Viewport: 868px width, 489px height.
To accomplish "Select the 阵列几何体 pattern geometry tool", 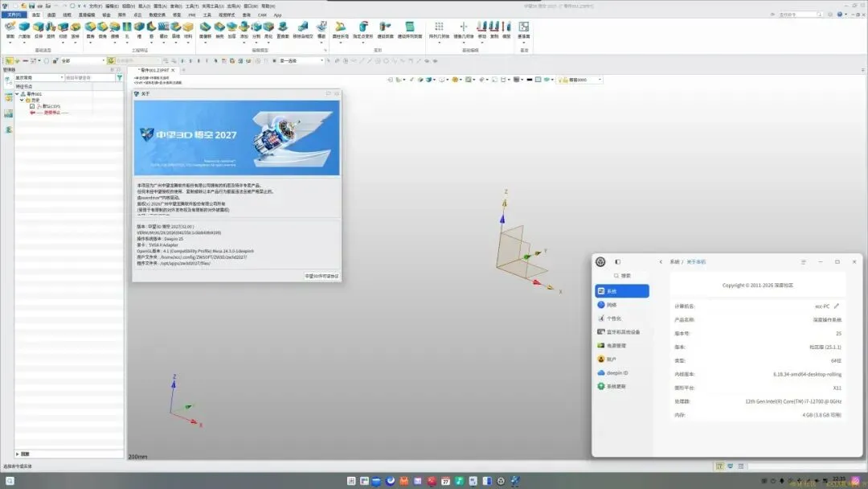I will [439, 30].
